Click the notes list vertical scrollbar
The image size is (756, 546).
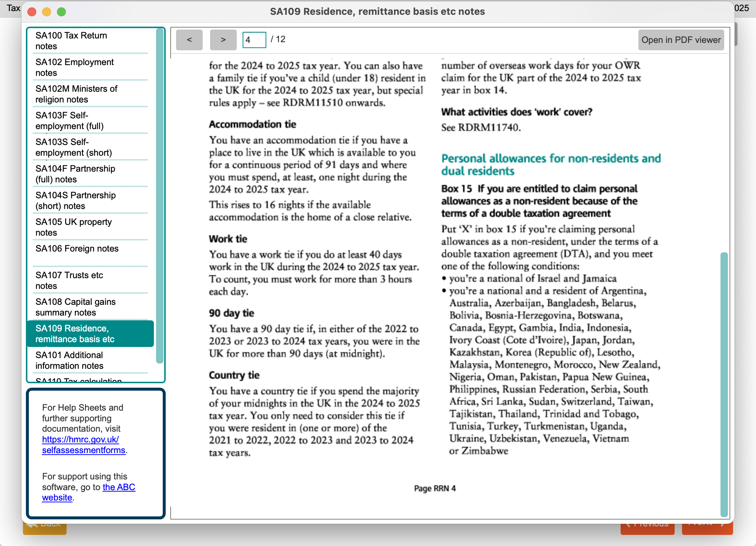(x=160, y=196)
